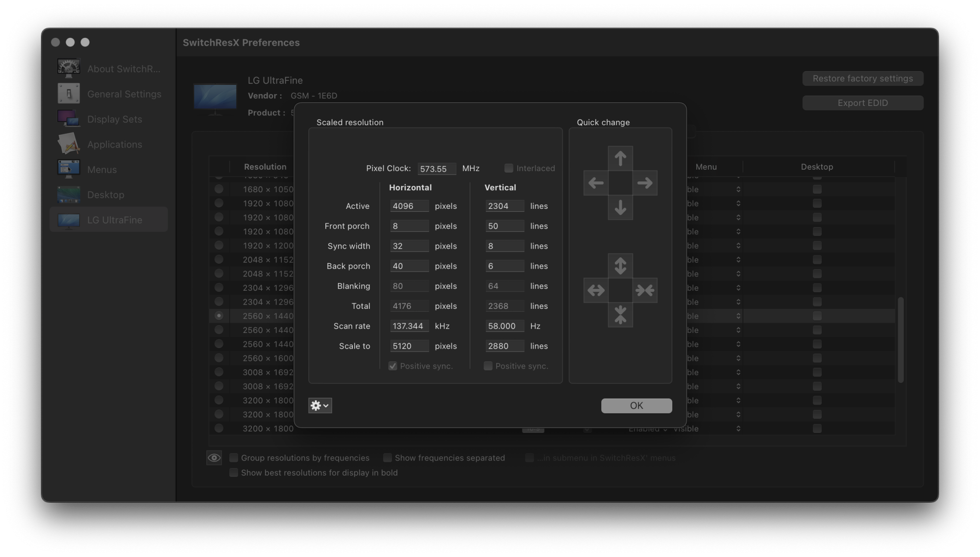Move display position up arrow
The width and height of the screenshot is (980, 557).
[620, 158]
